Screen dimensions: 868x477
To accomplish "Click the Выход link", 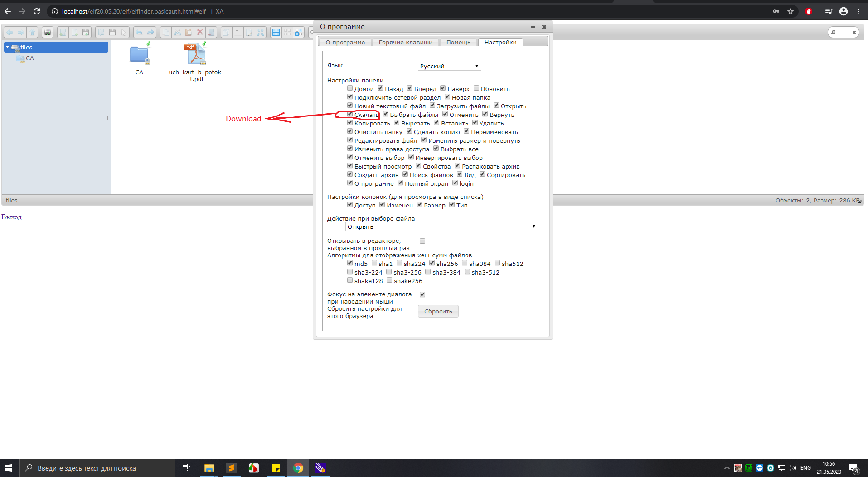I will (x=11, y=217).
